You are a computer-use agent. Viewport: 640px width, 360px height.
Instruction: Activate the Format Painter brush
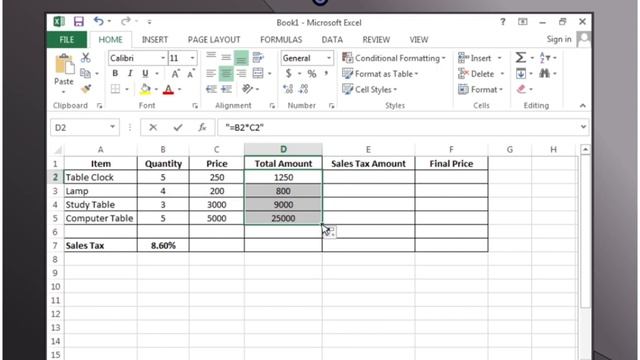pos(86,89)
